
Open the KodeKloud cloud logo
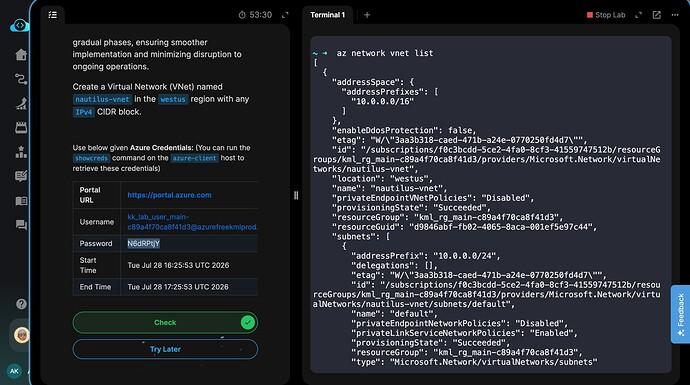point(19,26)
